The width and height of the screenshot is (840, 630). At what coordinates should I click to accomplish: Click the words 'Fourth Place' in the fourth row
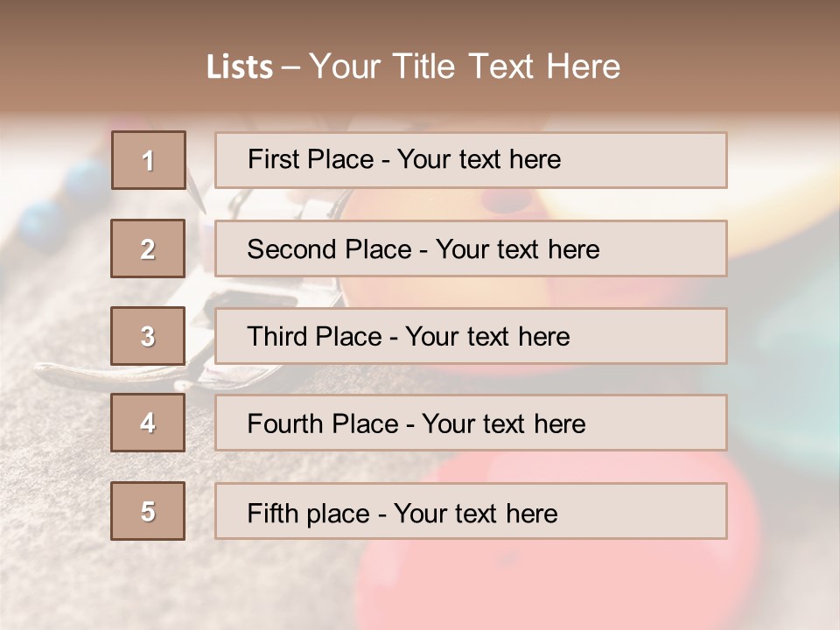tap(323, 423)
